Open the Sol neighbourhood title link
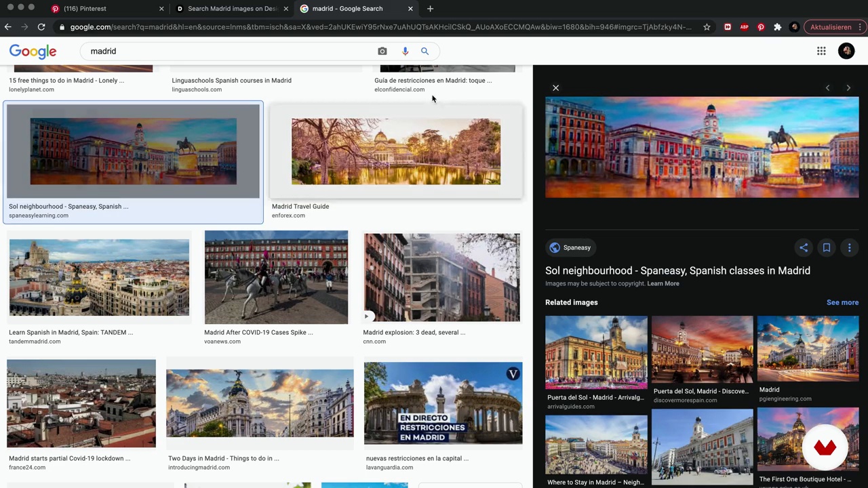 pos(677,270)
